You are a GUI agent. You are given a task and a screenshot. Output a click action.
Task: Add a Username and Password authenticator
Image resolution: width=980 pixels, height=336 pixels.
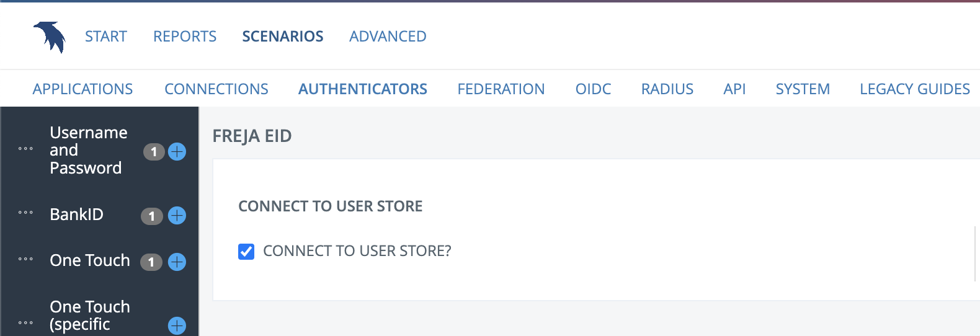(x=177, y=151)
